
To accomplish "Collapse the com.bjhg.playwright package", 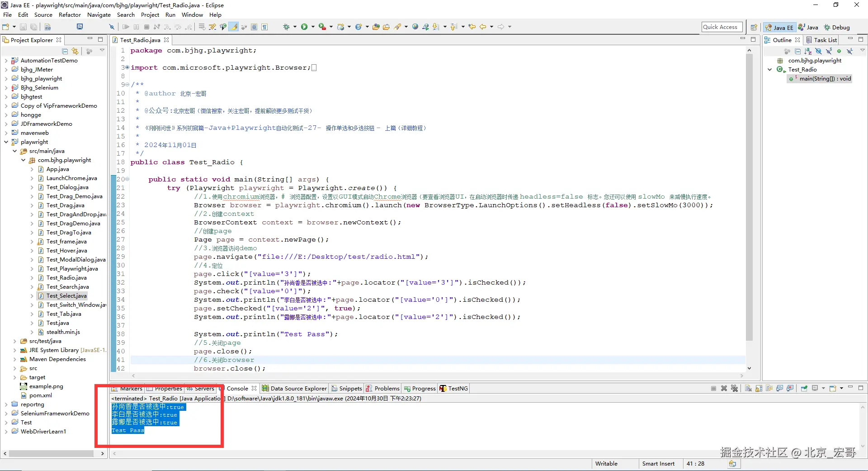I will coord(23,160).
